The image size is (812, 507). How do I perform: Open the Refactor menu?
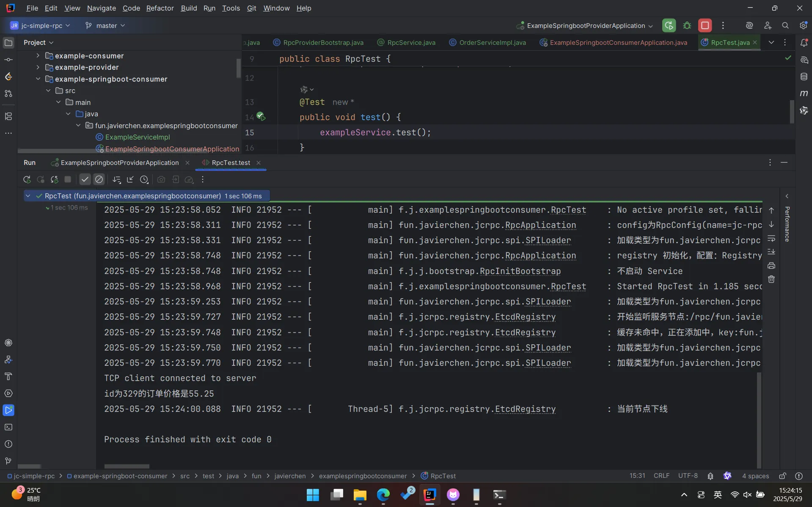(160, 8)
